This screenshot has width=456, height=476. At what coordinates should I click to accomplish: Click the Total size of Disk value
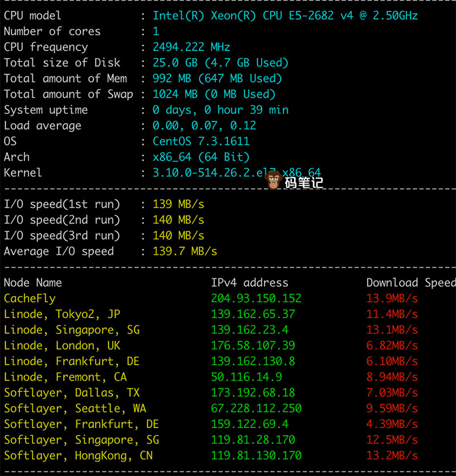pyautogui.click(x=221, y=63)
